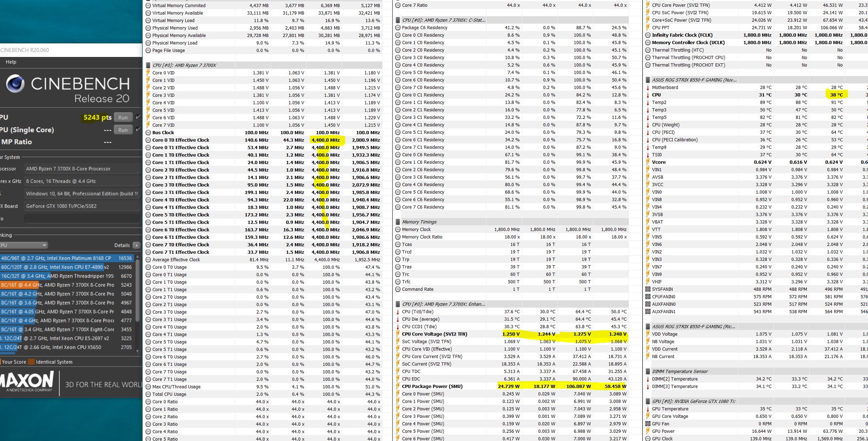Viewport: 868px width, 441px height.
Task: Select the 8C/16T @ 4.2 GHz ranking entry
Action: [x=67, y=294]
